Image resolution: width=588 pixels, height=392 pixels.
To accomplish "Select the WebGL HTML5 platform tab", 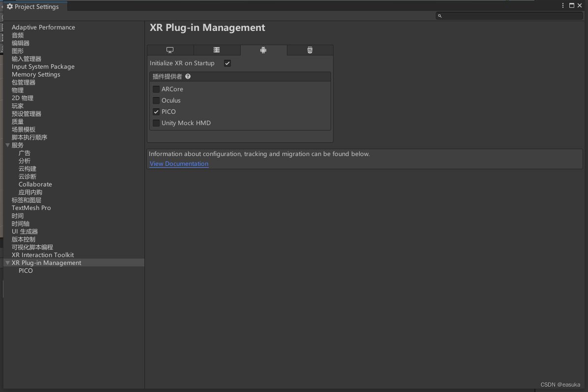I will (310, 50).
